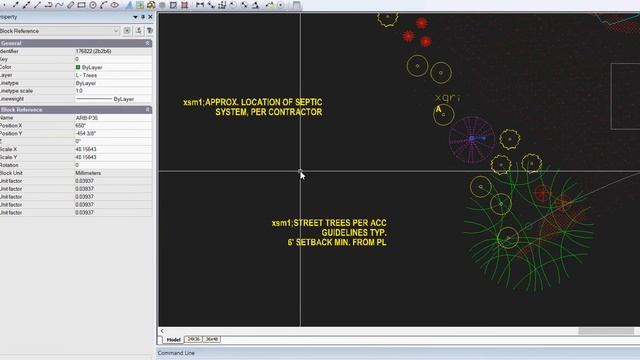640x360 pixels.
Task: Click the green color swatch next to ByLayer
Action: point(78,67)
